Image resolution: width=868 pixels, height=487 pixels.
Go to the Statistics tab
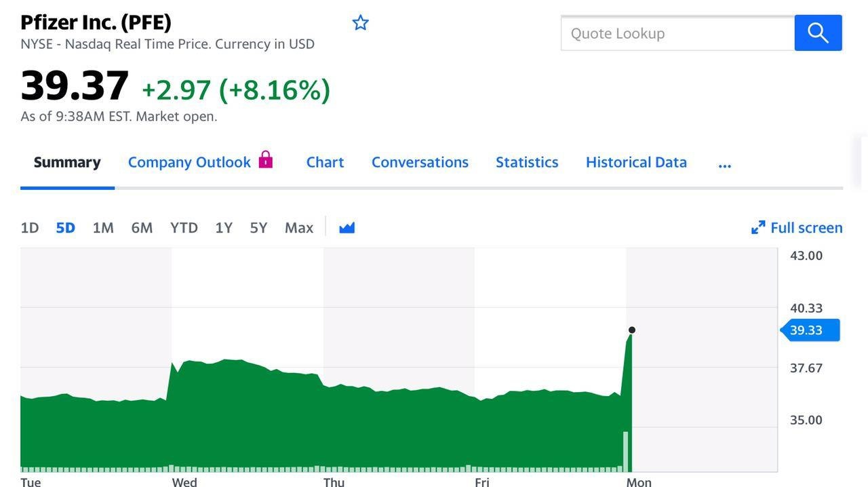tap(527, 162)
